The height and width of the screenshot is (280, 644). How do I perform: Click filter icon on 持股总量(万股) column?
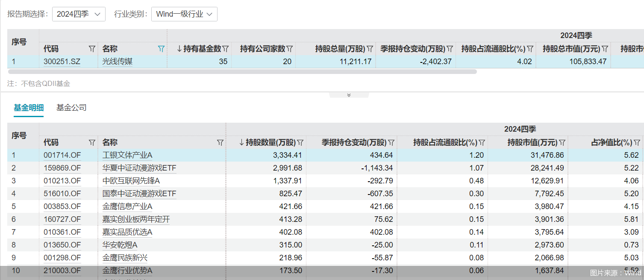click(370, 49)
